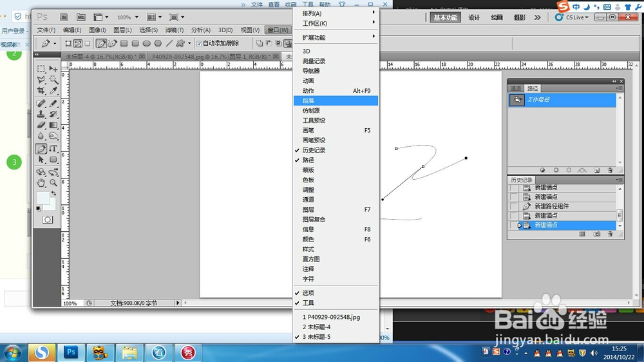
Task: Enable the Fill Pixels mode in options bar
Action: pyautogui.click(x=87, y=43)
